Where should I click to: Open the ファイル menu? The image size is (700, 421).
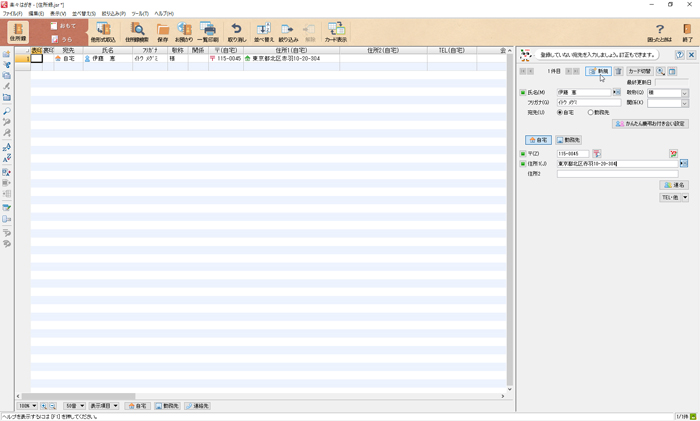pyautogui.click(x=12, y=14)
